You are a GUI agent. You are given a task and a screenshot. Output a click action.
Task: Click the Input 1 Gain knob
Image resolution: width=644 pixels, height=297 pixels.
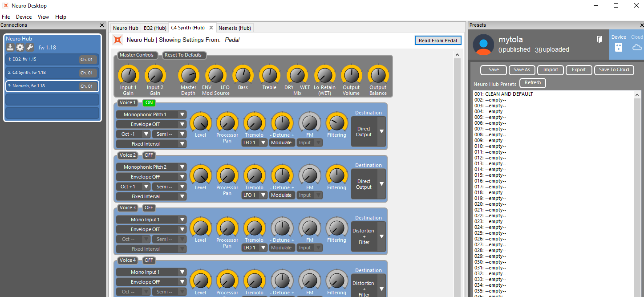click(x=129, y=75)
